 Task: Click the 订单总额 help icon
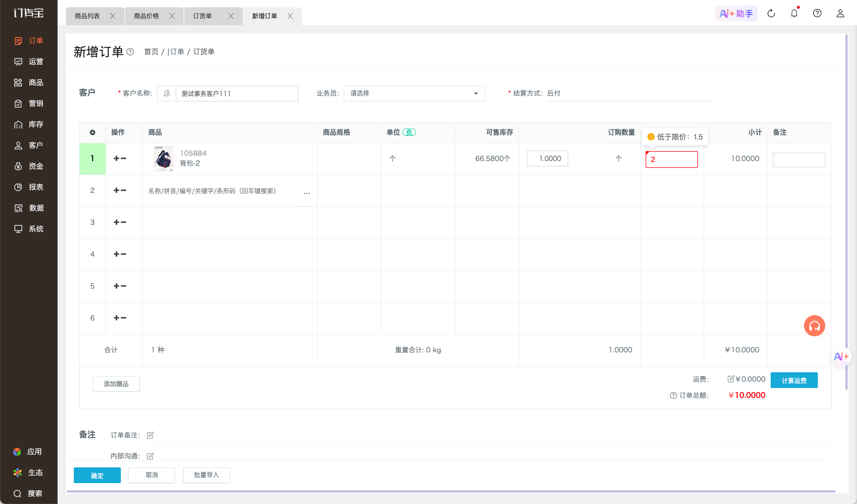(x=673, y=396)
